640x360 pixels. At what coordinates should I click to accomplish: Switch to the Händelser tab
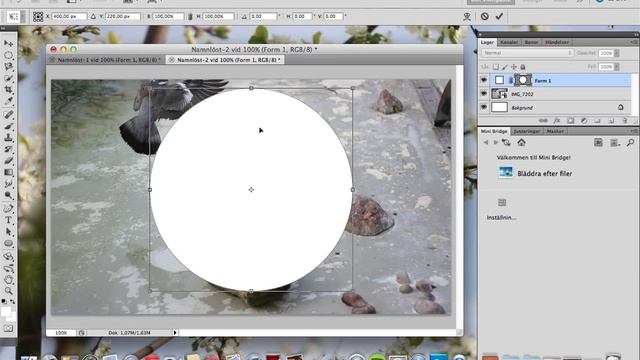[557, 42]
